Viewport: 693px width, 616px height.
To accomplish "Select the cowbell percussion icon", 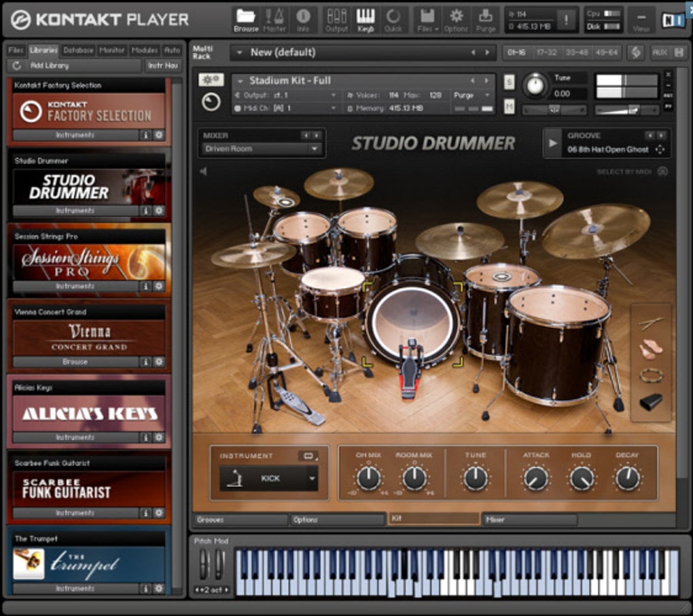I will [x=651, y=401].
